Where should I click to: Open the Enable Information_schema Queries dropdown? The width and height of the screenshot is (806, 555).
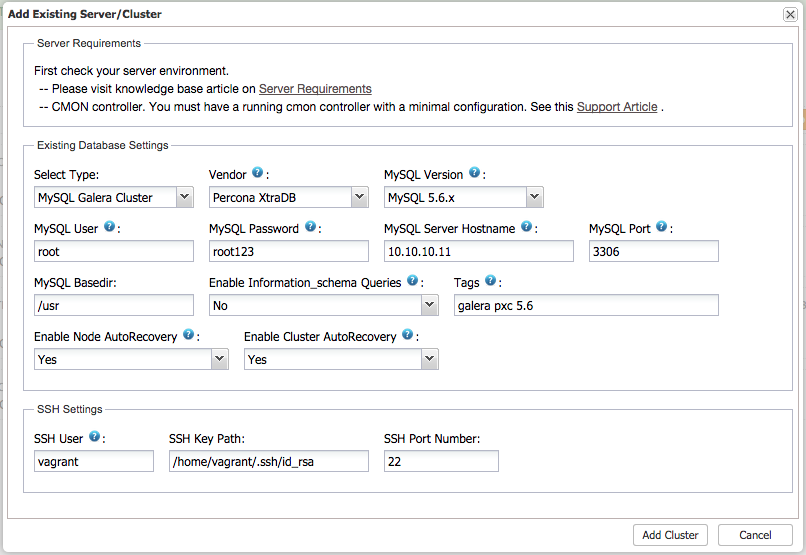click(323, 305)
